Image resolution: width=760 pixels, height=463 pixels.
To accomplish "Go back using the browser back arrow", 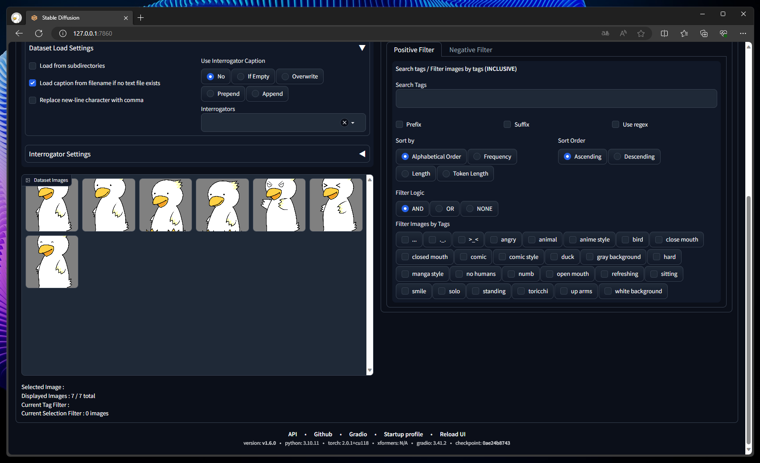I will (19, 33).
